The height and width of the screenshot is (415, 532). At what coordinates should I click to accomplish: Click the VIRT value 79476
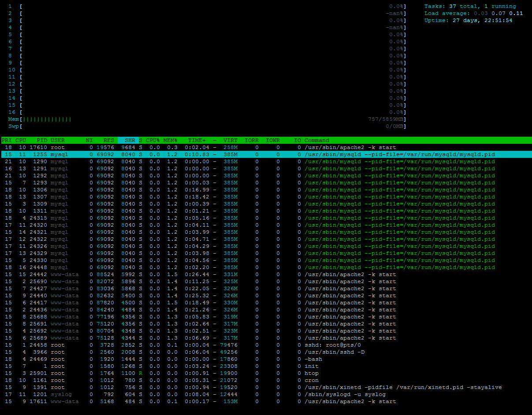229,345
